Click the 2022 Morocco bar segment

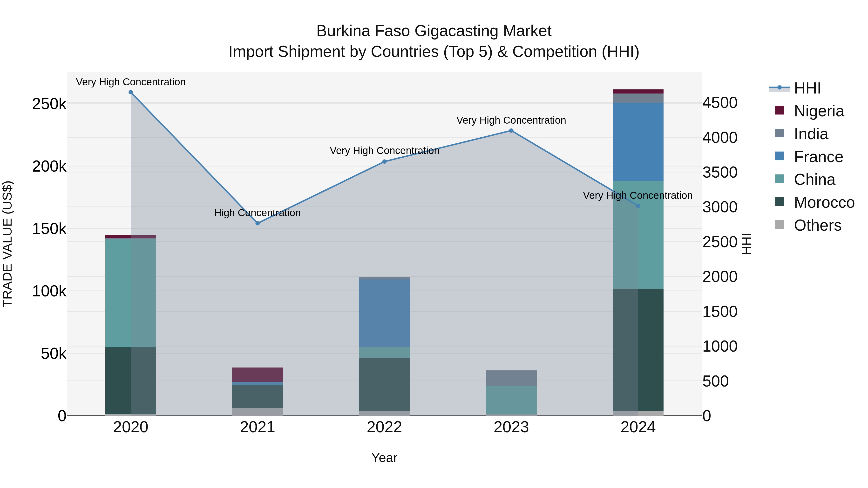coord(385,385)
